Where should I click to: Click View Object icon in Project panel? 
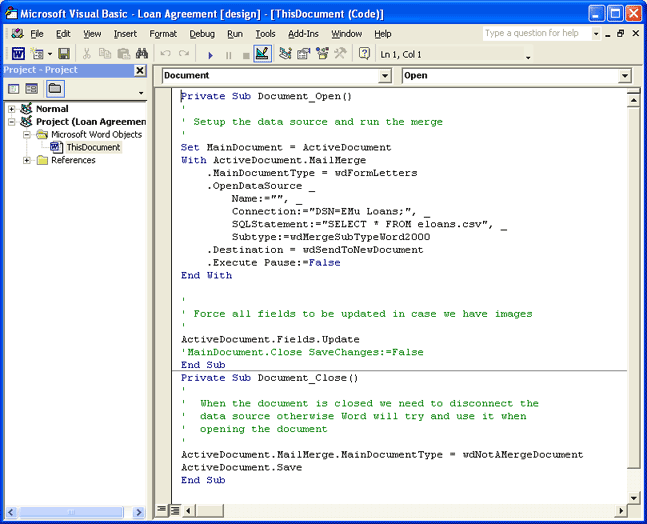[32, 89]
